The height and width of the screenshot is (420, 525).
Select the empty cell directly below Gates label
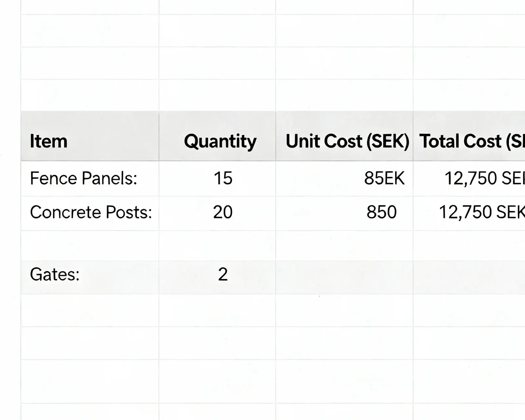(x=90, y=310)
